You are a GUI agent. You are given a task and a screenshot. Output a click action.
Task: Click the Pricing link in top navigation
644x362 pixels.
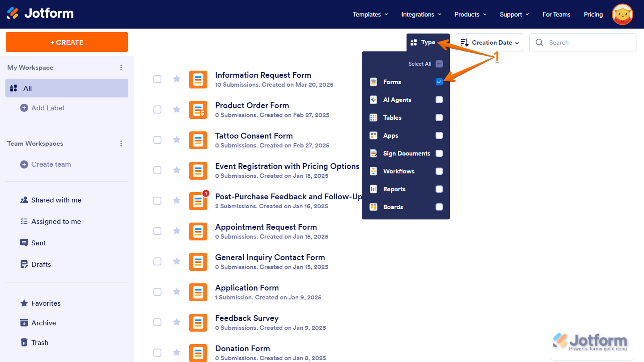pyautogui.click(x=593, y=14)
